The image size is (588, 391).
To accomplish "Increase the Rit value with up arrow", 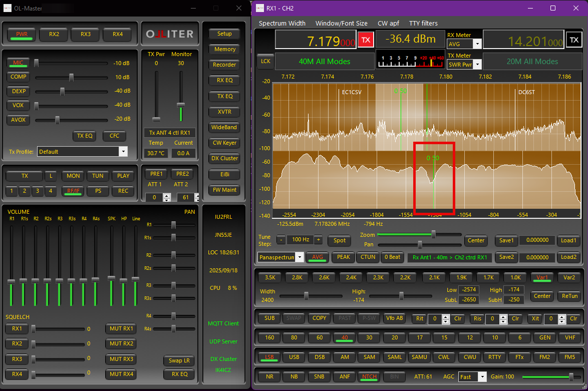I will (x=446, y=316).
